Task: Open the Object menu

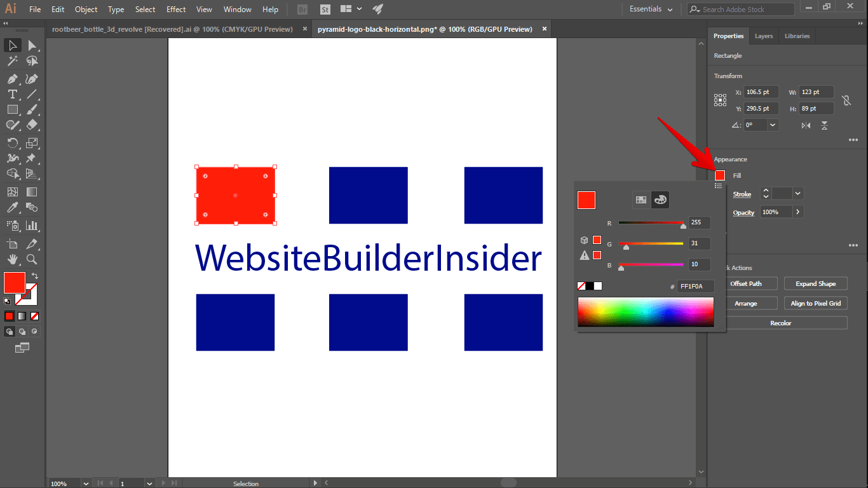Action: pyautogui.click(x=86, y=10)
